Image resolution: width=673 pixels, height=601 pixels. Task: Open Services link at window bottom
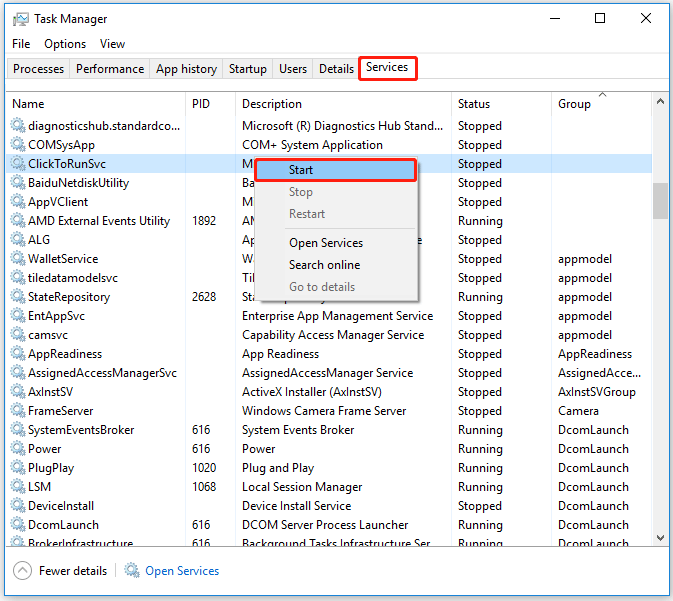(182, 571)
